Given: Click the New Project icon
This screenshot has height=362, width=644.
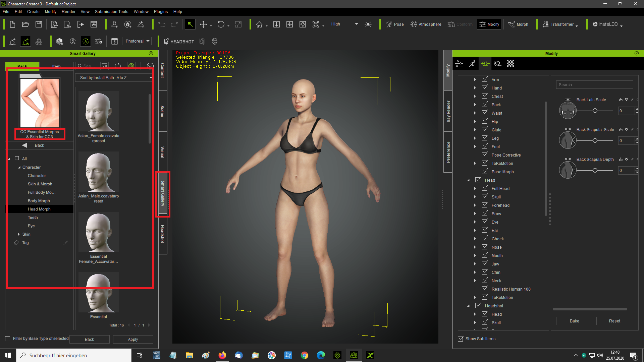Looking at the screenshot, I should 12,24.
